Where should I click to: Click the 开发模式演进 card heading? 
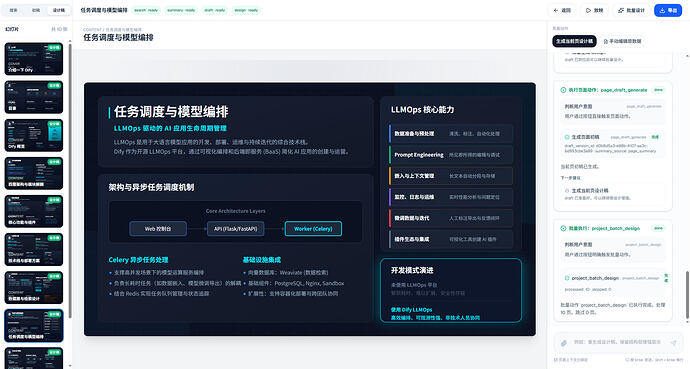pyautogui.click(x=412, y=270)
